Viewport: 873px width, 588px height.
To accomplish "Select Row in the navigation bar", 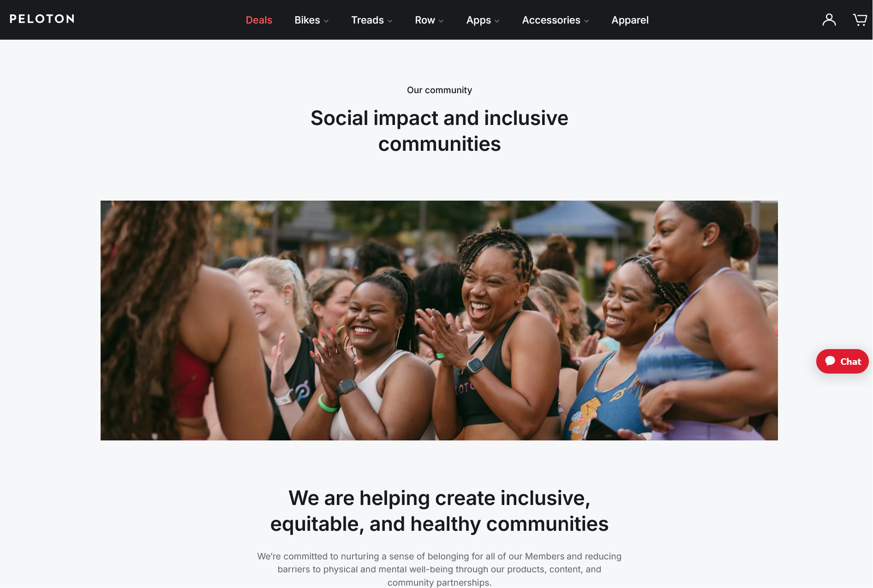I will (425, 20).
